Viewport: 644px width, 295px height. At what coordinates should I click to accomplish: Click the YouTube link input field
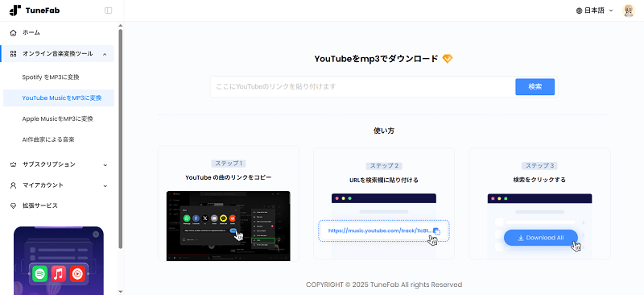pyautogui.click(x=363, y=87)
